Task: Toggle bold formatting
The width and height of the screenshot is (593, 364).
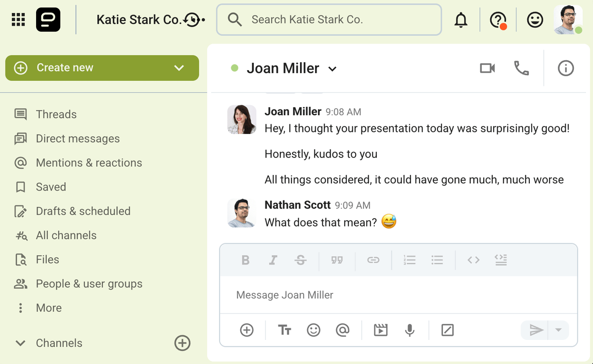Action: pyautogui.click(x=245, y=260)
